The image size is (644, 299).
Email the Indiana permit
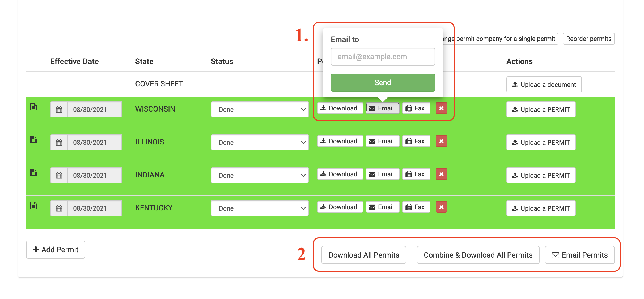(x=382, y=174)
